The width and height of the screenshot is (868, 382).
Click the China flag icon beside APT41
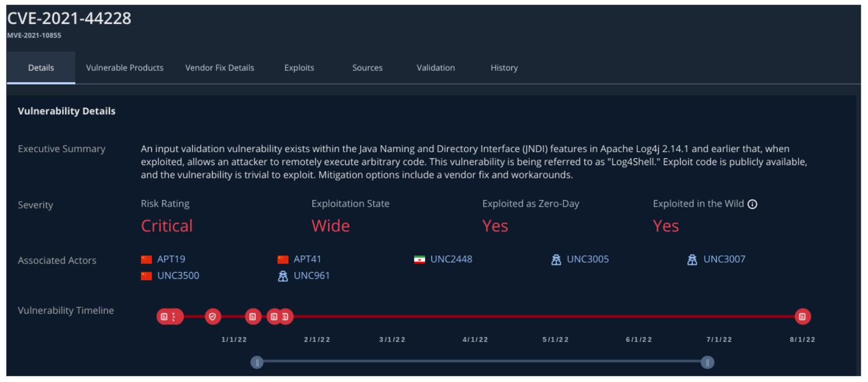point(283,259)
